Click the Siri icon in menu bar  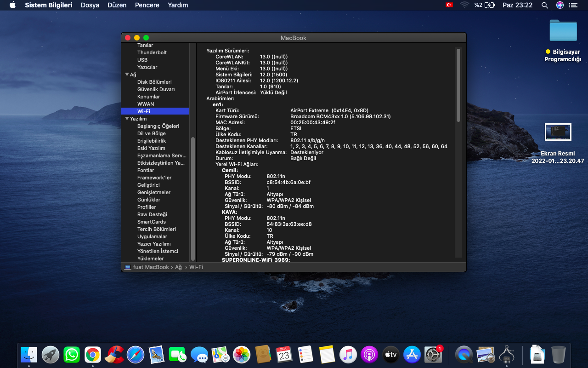[560, 5]
